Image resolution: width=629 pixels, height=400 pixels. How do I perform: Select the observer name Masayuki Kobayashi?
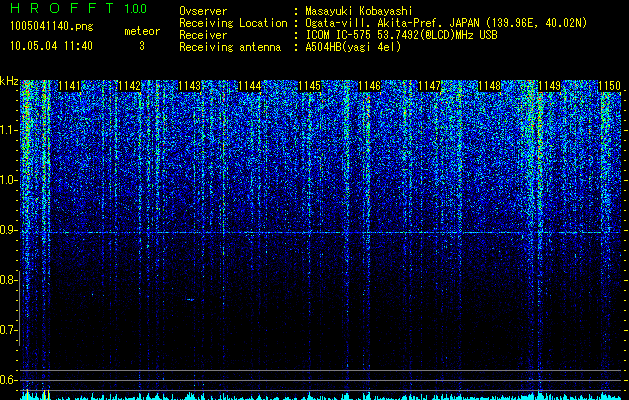point(358,11)
